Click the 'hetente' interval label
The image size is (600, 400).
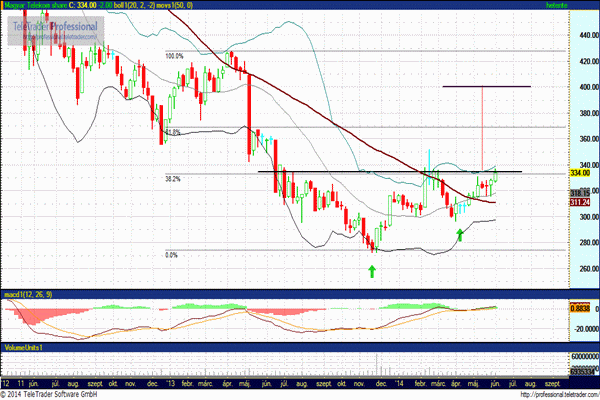557,5
